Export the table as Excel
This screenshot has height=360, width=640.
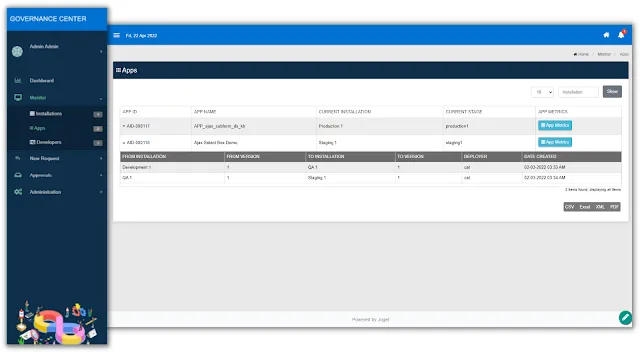(x=584, y=207)
